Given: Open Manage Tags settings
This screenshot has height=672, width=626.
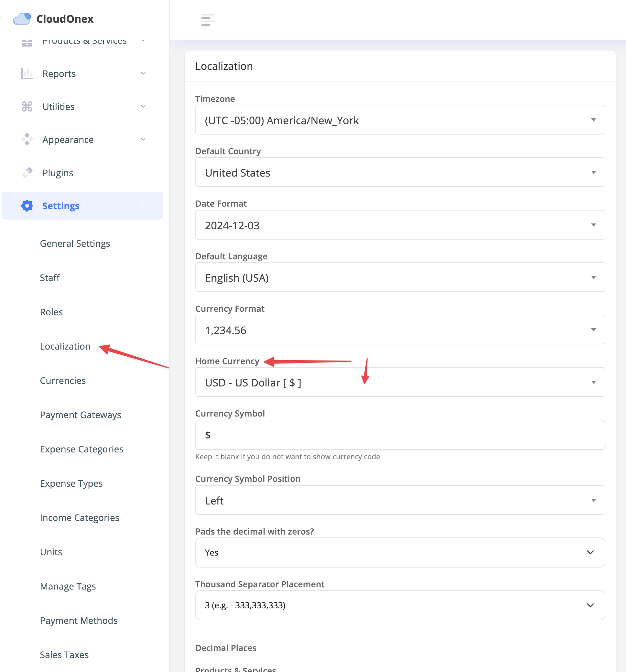Looking at the screenshot, I should coord(68,586).
